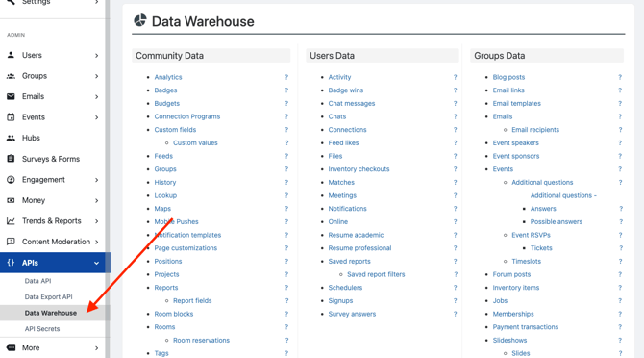Screen dimensions: 644x358
Task: Open the Surveys & Forms sidebar item
Action: point(51,159)
